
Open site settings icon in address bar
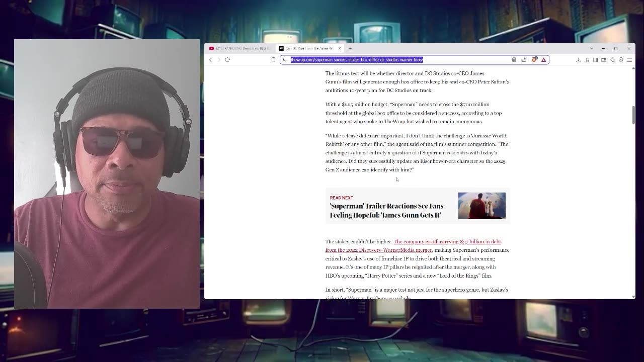tap(284, 60)
